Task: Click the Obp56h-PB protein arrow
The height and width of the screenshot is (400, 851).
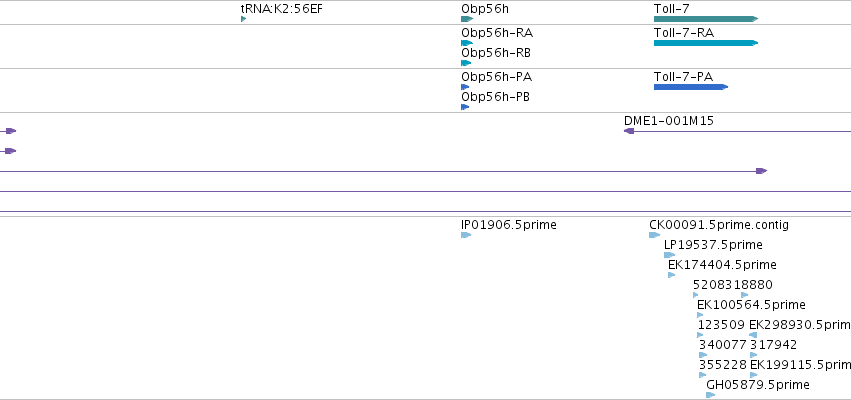Action: 465,107
